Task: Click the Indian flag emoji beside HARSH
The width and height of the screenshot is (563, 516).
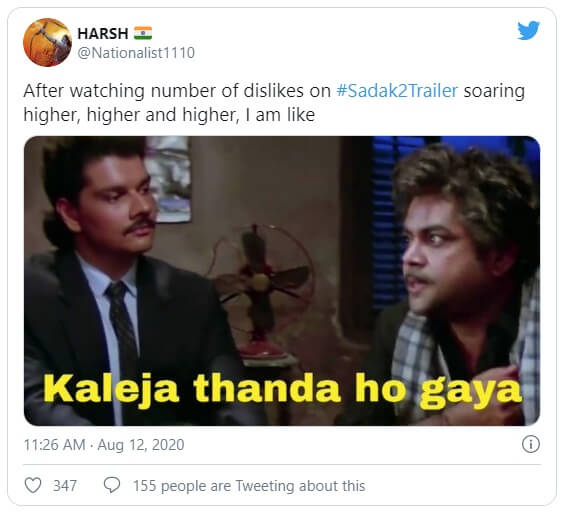Action: (x=143, y=33)
